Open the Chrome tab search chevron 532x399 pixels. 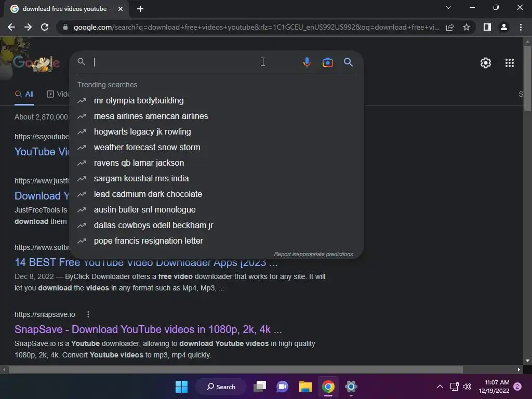tap(448, 7)
